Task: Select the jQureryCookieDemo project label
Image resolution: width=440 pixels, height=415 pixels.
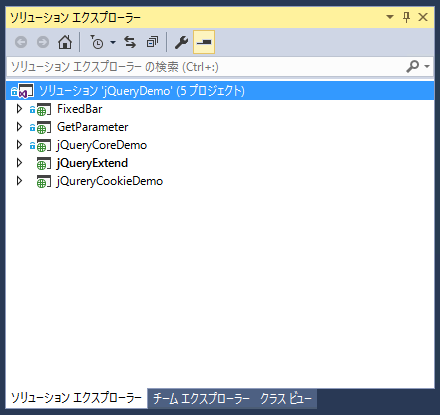Action: (110, 181)
